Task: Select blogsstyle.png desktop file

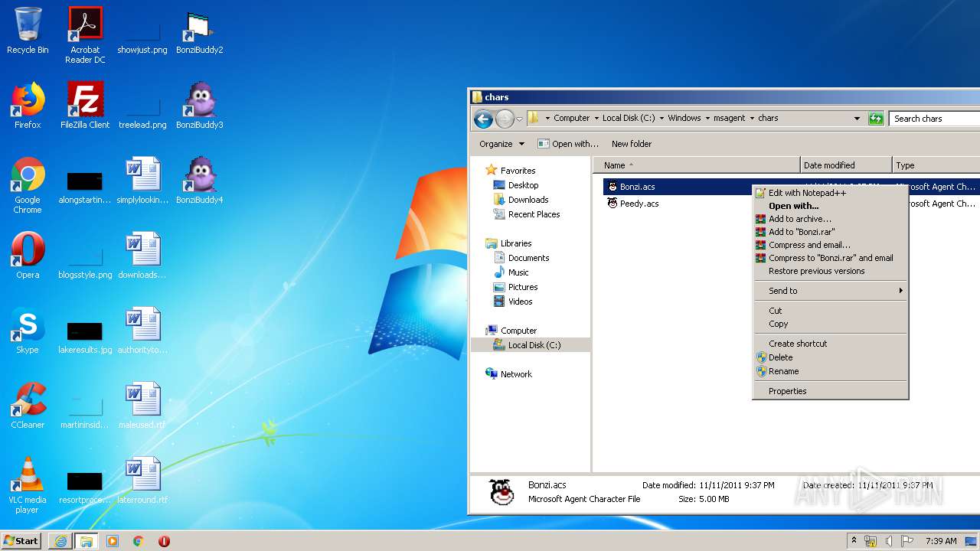Action: coord(85,262)
